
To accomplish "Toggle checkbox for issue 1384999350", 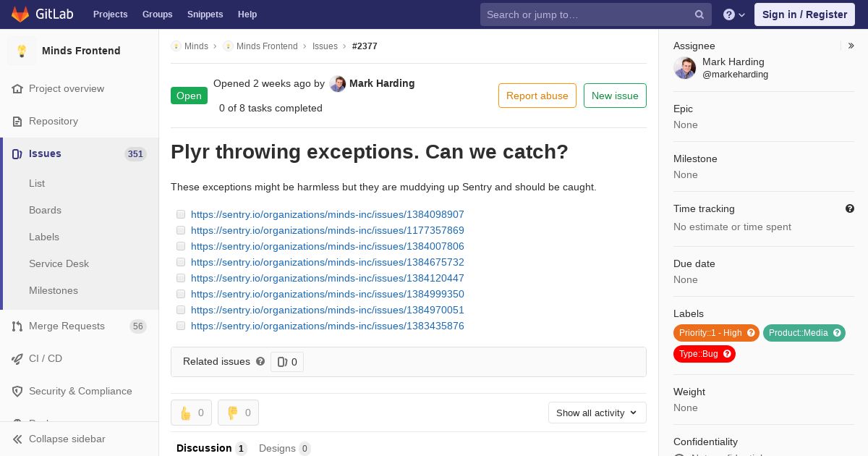I will 181,294.
